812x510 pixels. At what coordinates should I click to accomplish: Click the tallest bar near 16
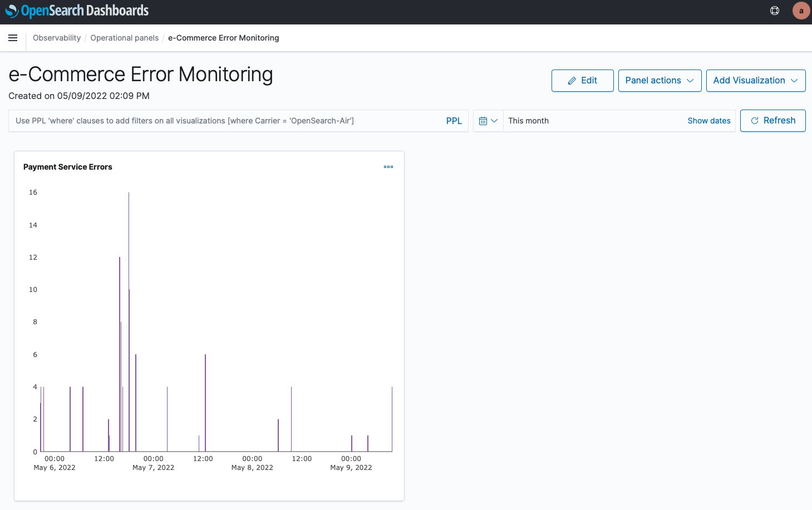click(x=129, y=321)
